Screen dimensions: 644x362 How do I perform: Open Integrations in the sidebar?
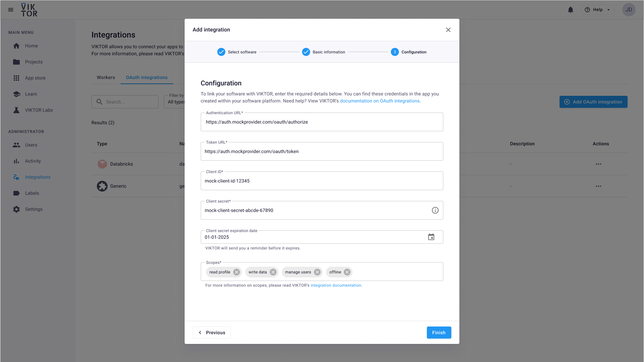38,177
